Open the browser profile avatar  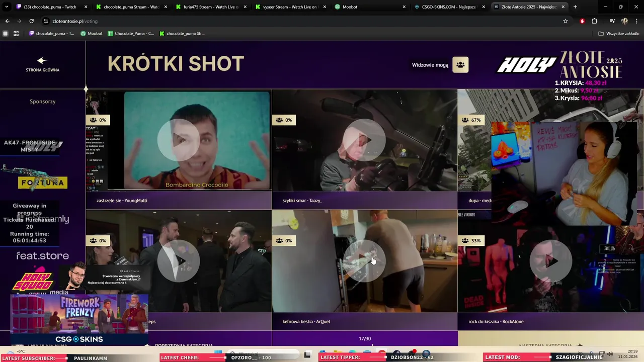[x=624, y=21]
